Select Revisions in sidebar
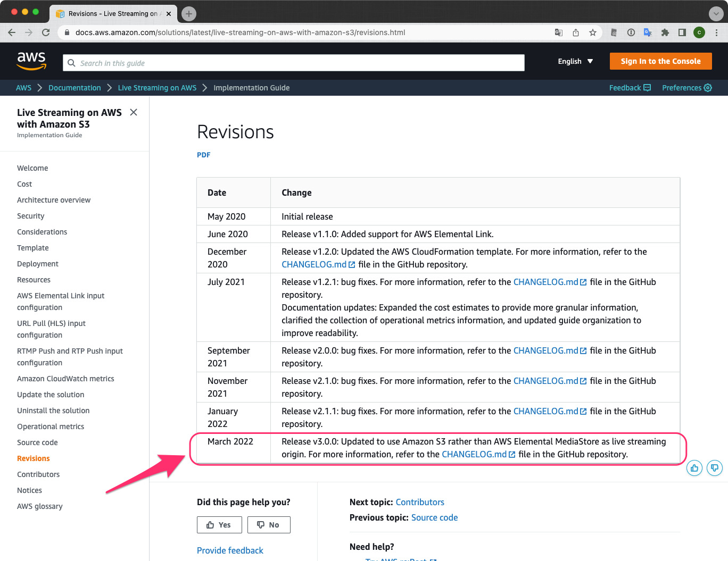 (34, 458)
